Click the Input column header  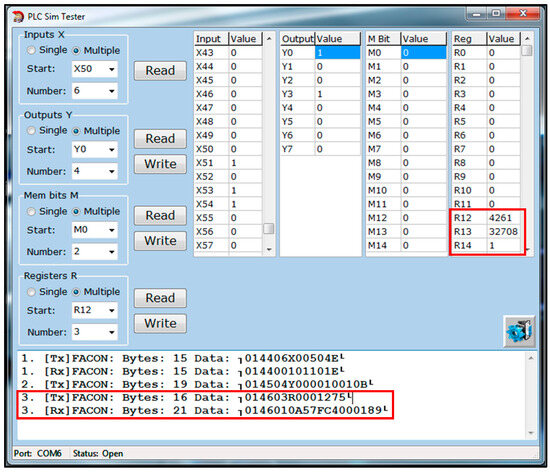point(211,39)
